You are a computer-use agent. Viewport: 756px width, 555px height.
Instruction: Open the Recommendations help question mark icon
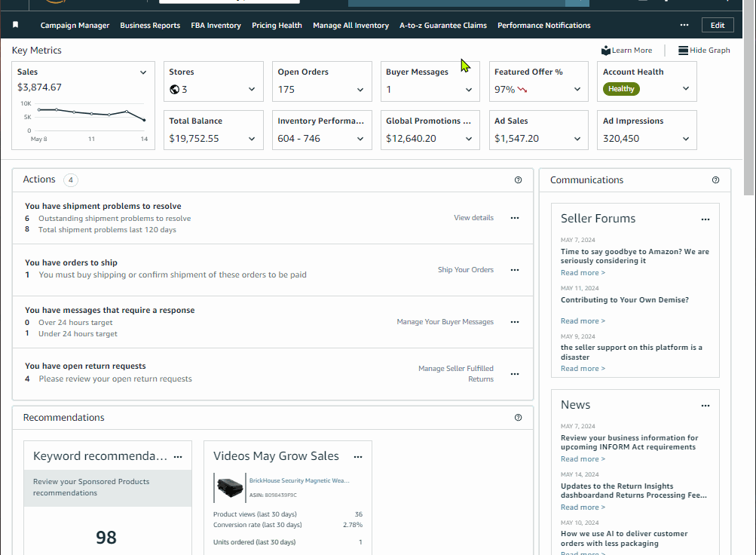[x=518, y=418]
